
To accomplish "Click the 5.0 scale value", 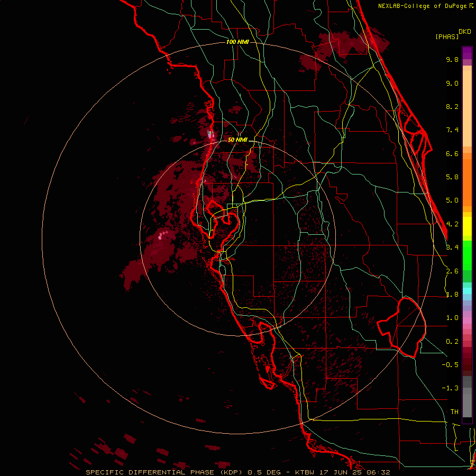I will [x=452, y=200].
